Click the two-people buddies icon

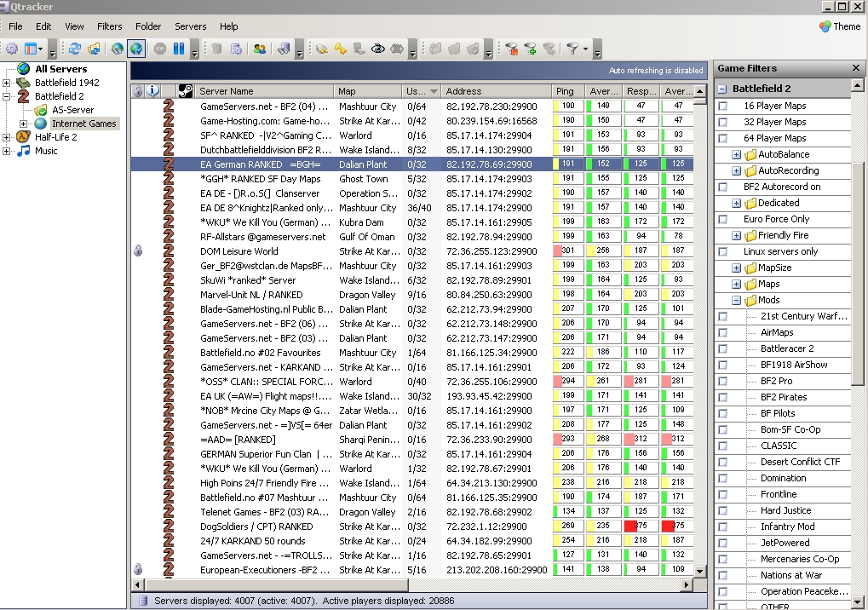coord(259,49)
